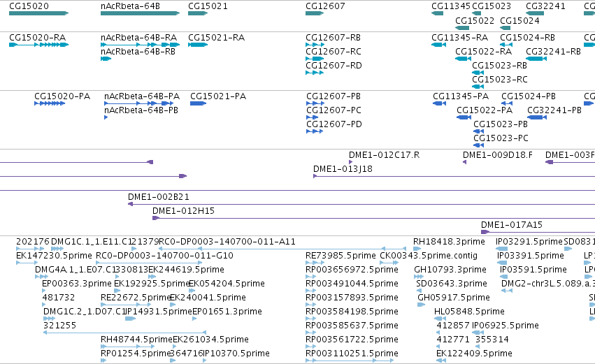Click the DME1-002B21 BAC clone
This screenshot has width=595, height=364.
pos(361,205)
